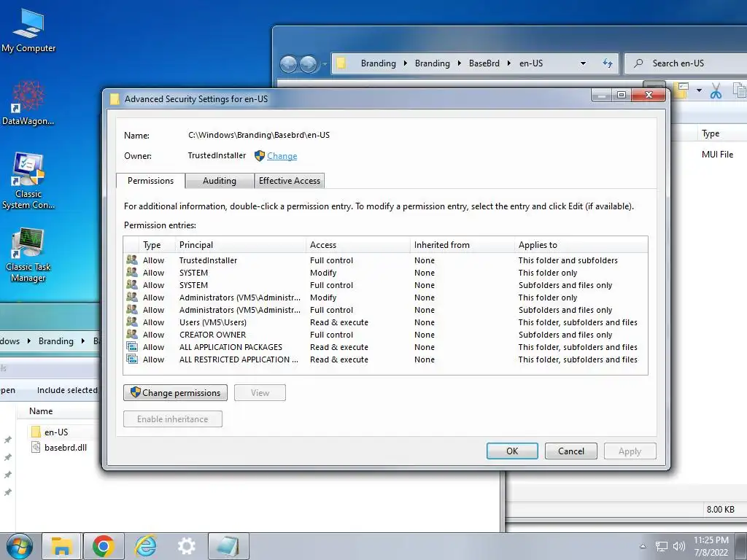Sort by the Access column header
Screen dimensions: 747x560
click(357, 245)
